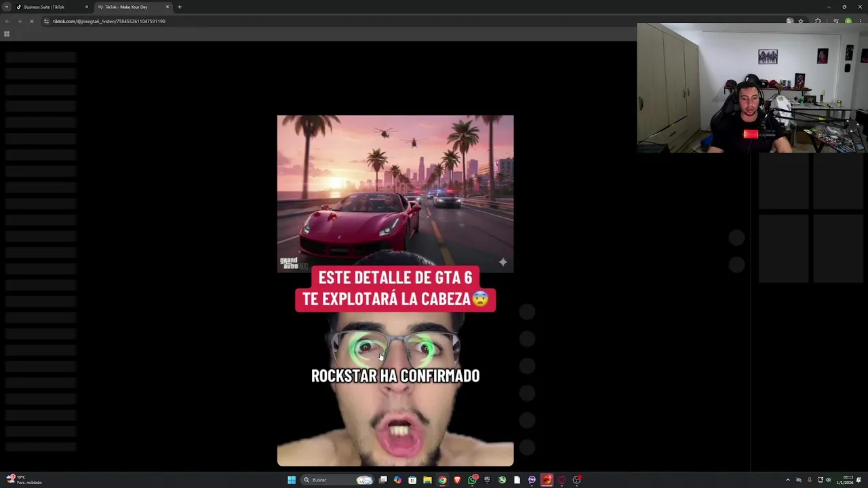Open a new browser tab
The height and width of the screenshot is (488, 868).
(x=179, y=7)
